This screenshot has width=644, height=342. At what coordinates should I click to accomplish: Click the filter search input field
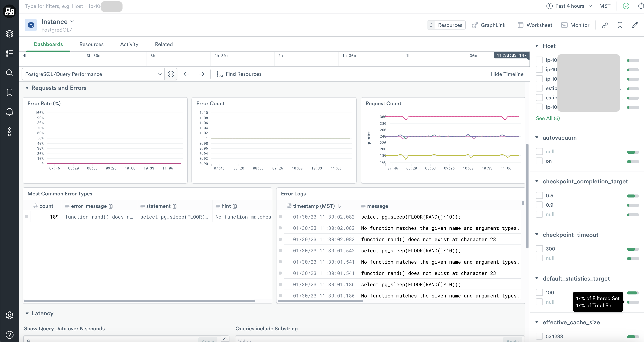62,6
